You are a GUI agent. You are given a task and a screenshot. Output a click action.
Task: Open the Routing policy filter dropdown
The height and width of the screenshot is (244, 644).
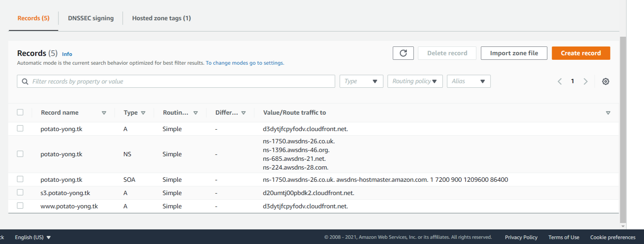(x=415, y=81)
